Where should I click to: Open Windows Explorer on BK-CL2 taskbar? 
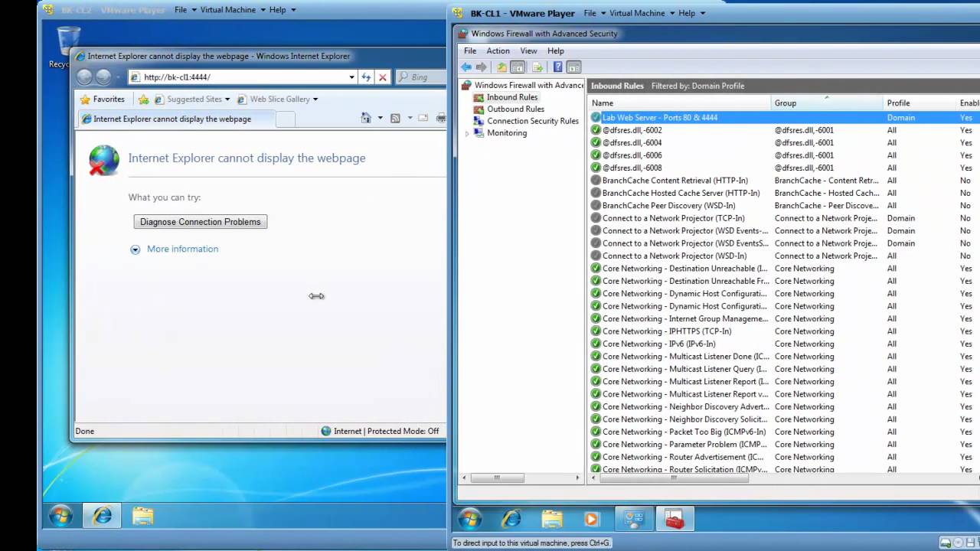coord(142,516)
